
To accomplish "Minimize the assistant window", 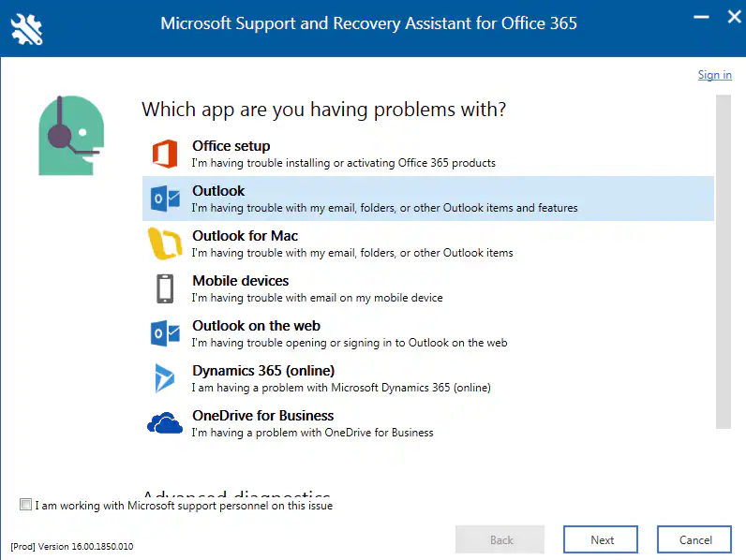I will coord(699,17).
